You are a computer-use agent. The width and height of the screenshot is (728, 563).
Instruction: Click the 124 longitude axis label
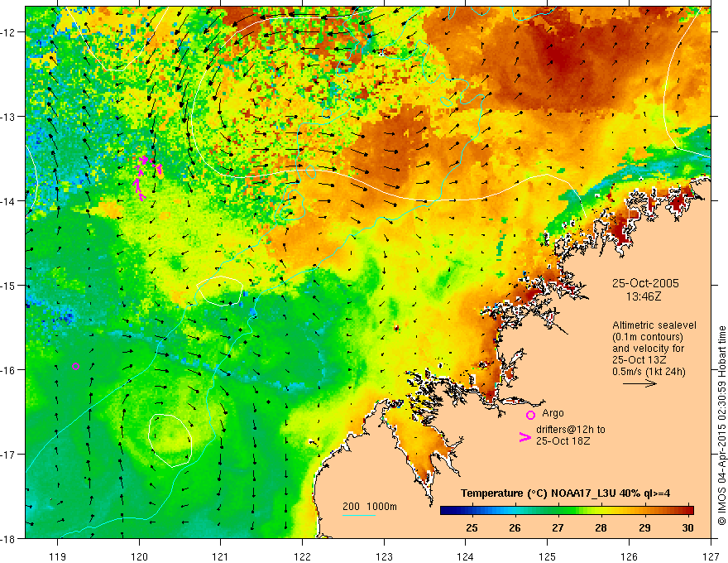(466, 556)
